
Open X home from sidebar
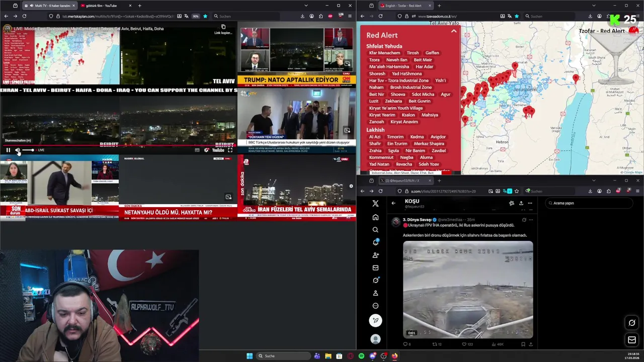click(x=375, y=217)
